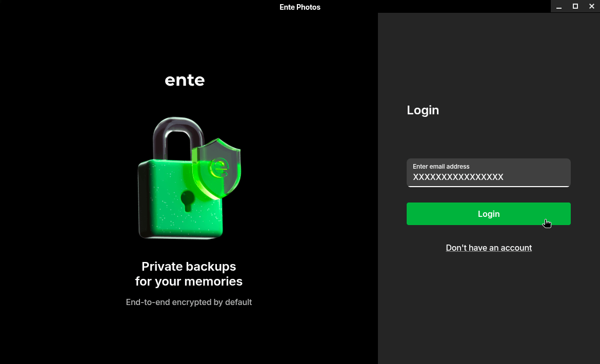Click the ente logo text

click(185, 80)
